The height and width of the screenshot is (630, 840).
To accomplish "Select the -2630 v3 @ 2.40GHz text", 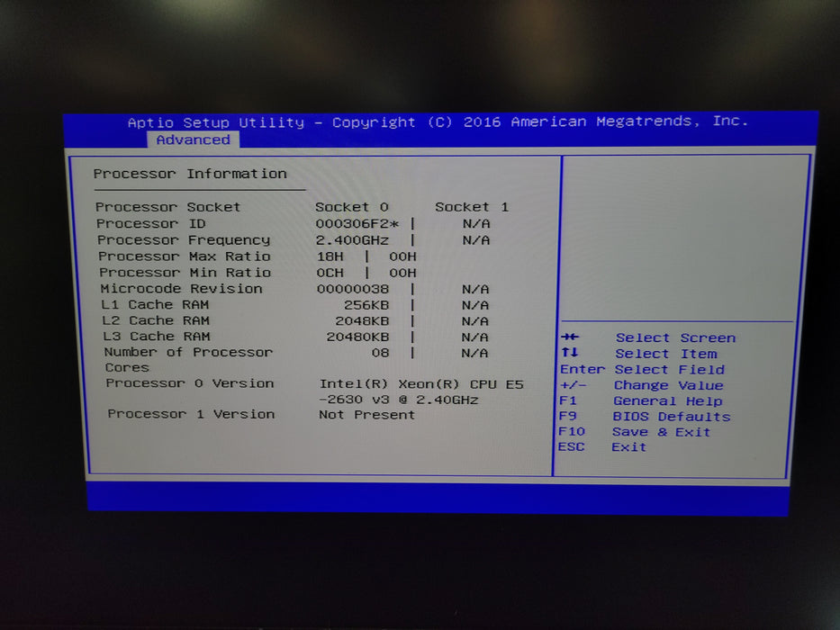I will (399, 400).
